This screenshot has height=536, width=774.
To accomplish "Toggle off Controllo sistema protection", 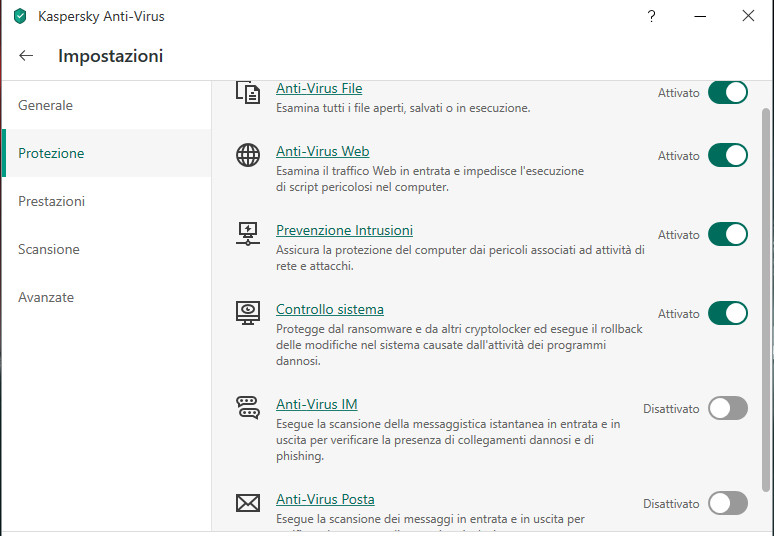I will click(727, 313).
